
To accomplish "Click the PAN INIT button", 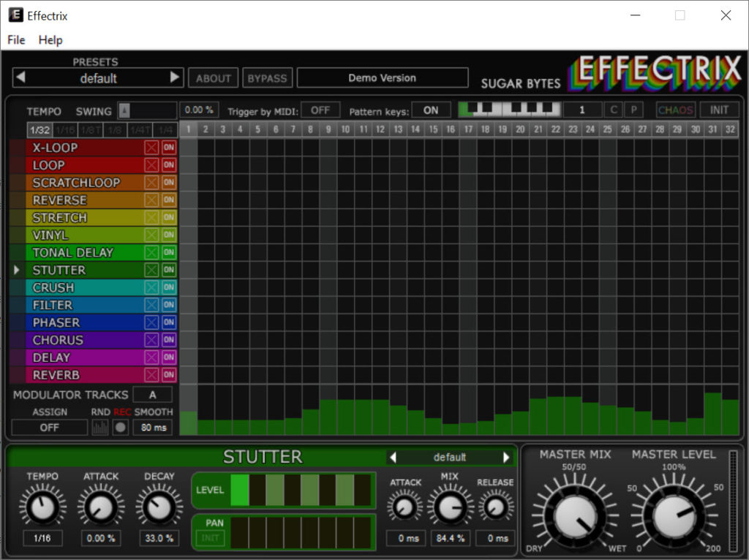I will pyautogui.click(x=210, y=538).
